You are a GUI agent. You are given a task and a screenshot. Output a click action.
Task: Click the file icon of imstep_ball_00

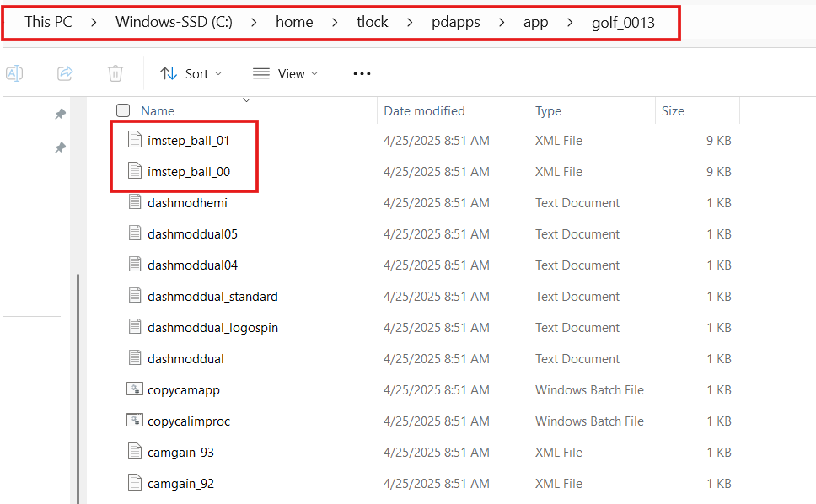135,170
